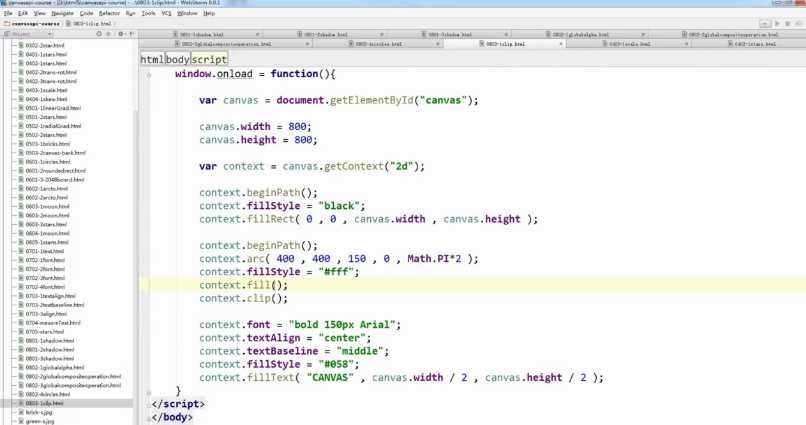
Task: Select 0503-2canvas-bank.html in the project tree
Action: 56,153
